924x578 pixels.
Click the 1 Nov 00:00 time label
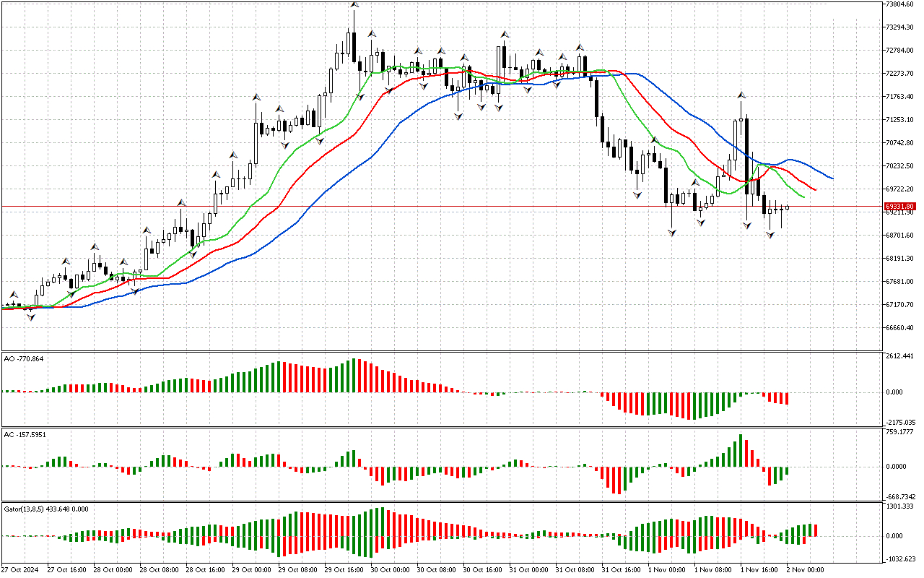[x=667, y=570]
